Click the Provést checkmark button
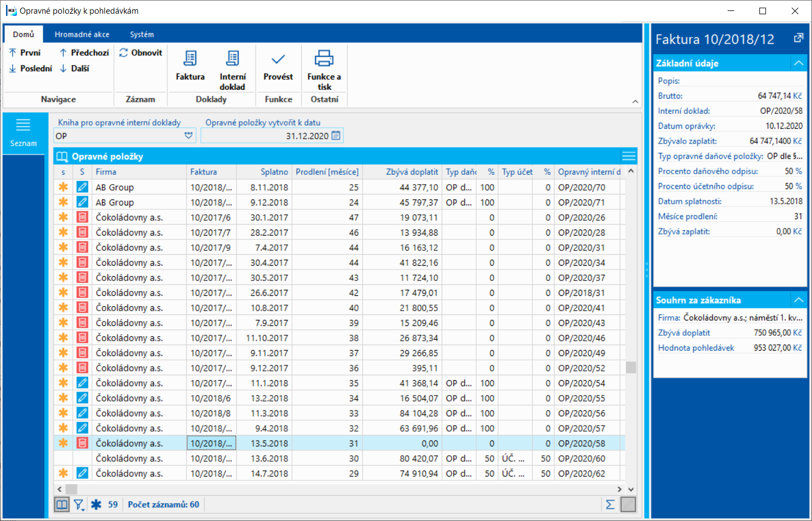 (278, 59)
